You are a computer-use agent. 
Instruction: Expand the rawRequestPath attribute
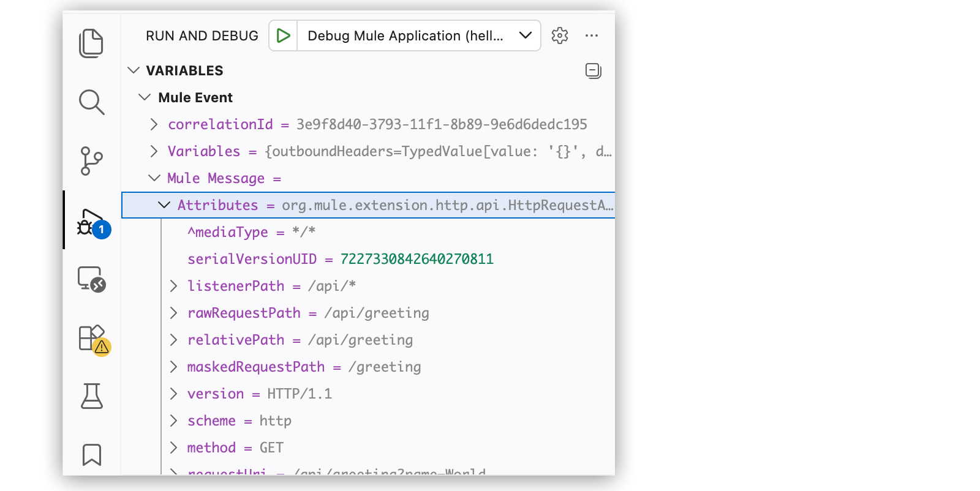(x=173, y=313)
